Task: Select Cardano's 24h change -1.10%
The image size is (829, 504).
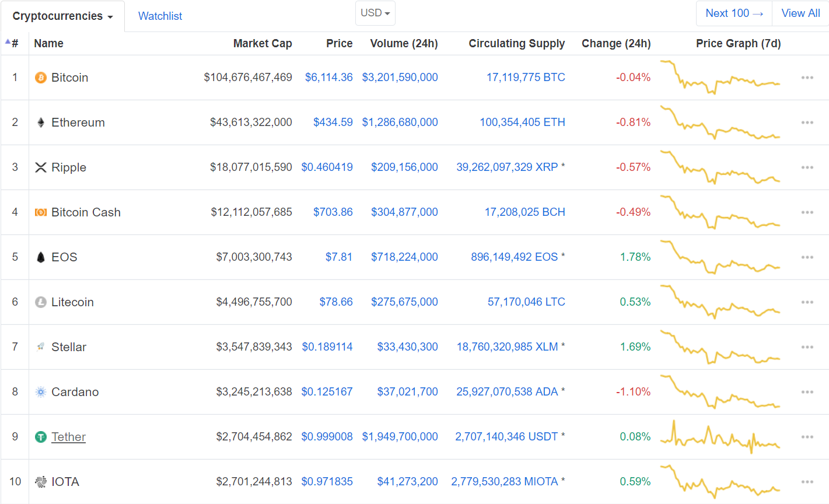Action: click(x=634, y=392)
